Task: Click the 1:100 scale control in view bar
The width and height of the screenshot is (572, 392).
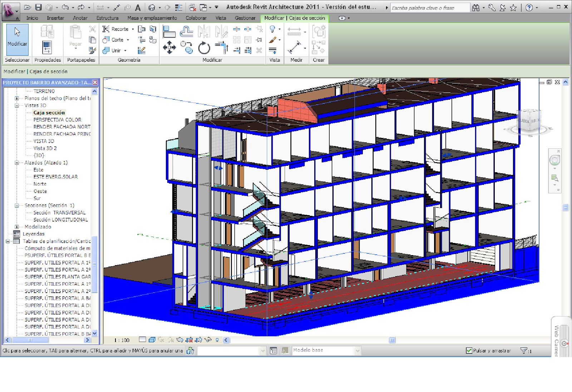Action: (122, 340)
